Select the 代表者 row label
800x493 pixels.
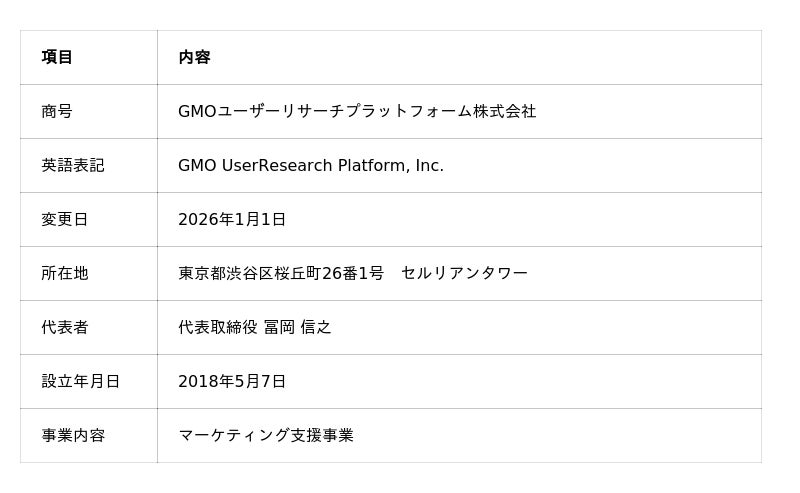click(x=65, y=328)
